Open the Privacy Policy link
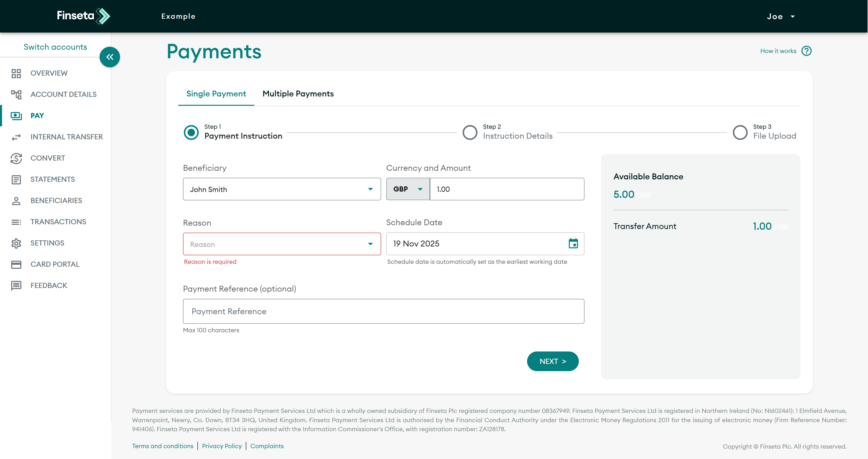The width and height of the screenshot is (868, 459). point(222,446)
